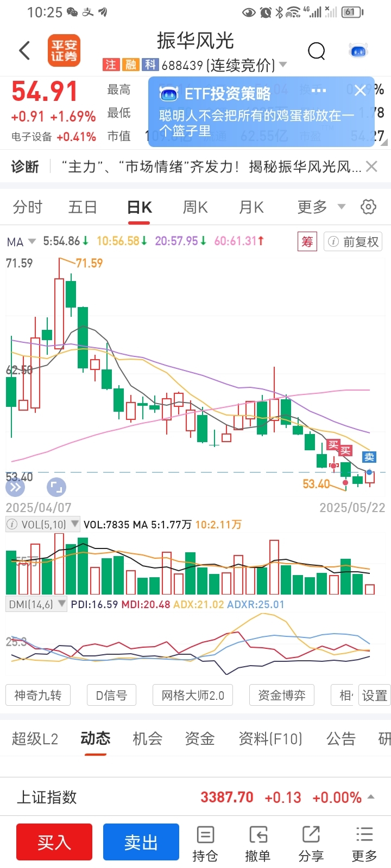
Task: Tap the Bluetooth status icon
Action: point(279,12)
